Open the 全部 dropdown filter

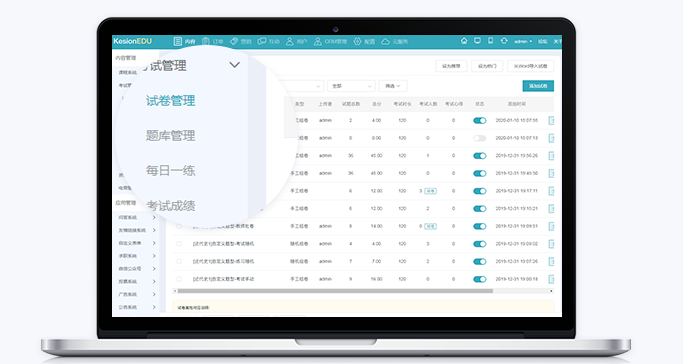[x=351, y=86]
